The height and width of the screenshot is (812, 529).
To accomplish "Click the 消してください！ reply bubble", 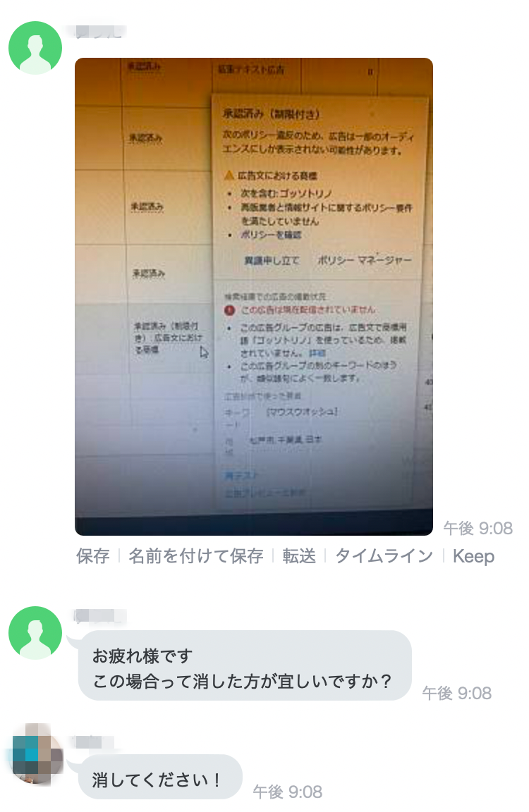I will tap(160, 777).
